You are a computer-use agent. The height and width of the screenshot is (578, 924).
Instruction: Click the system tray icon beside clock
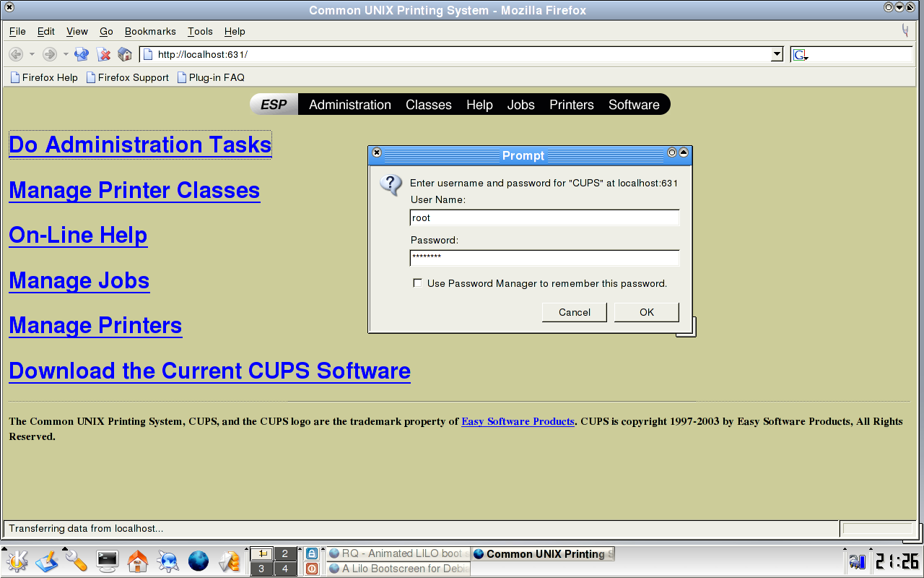857,561
